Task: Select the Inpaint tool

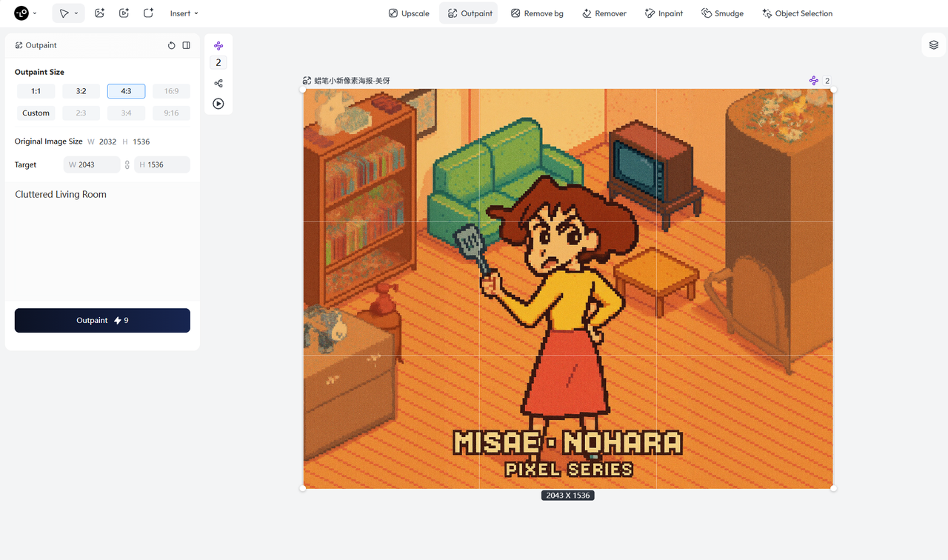Action: click(x=664, y=13)
